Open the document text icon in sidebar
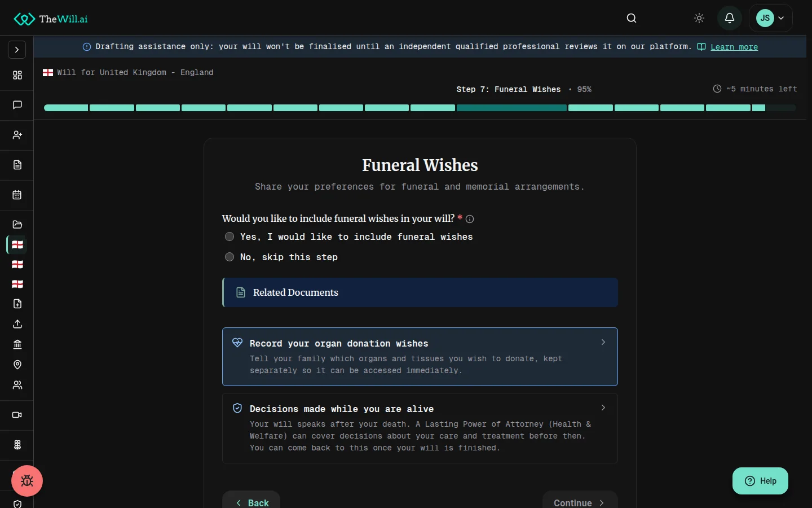This screenshot has width=812, height=508. coord(17,165)
